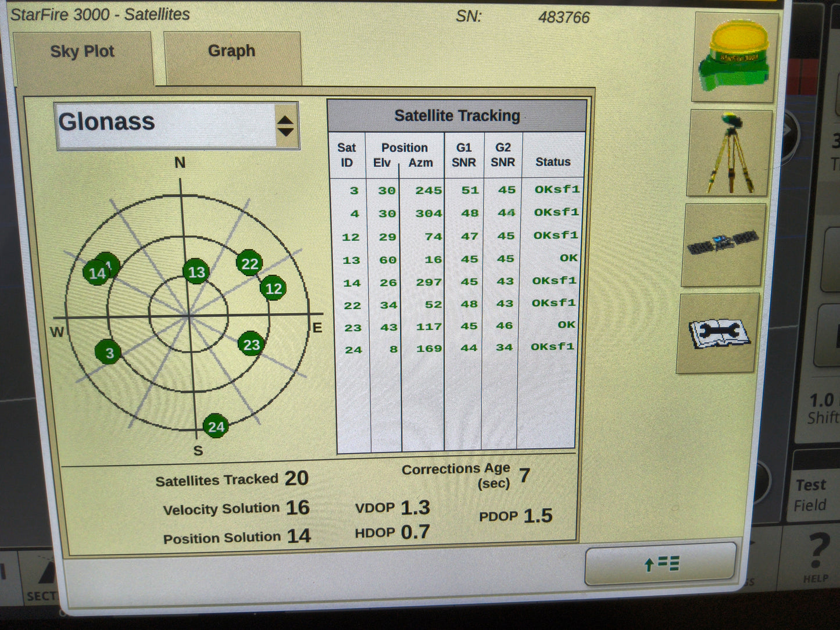840x630 pixels.
Task: Click the serial number 483766
Action: pos(564,17)
